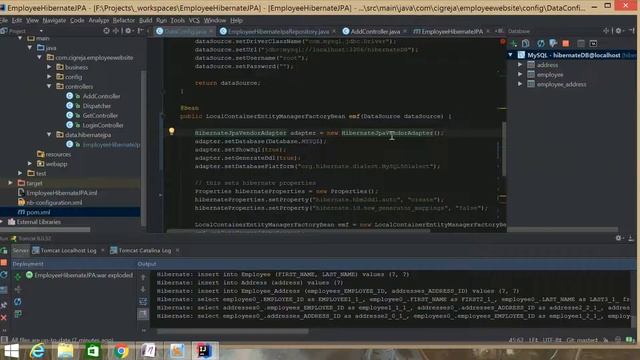Click the IntelliJ IDEA taskbar icon

point(204,351)
